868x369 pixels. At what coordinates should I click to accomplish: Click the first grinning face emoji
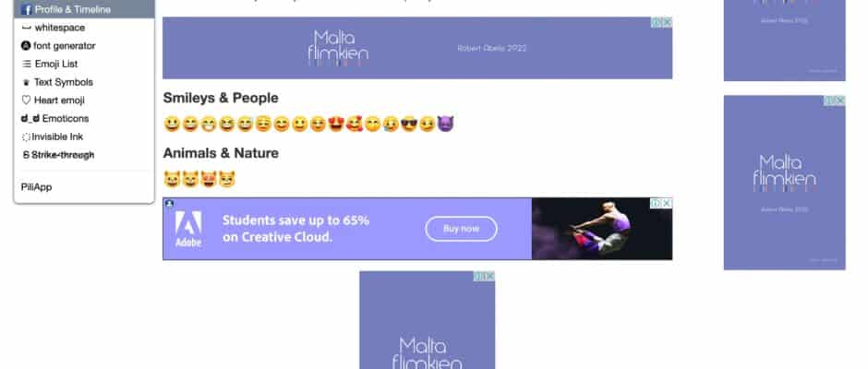(x=172, y=124)
